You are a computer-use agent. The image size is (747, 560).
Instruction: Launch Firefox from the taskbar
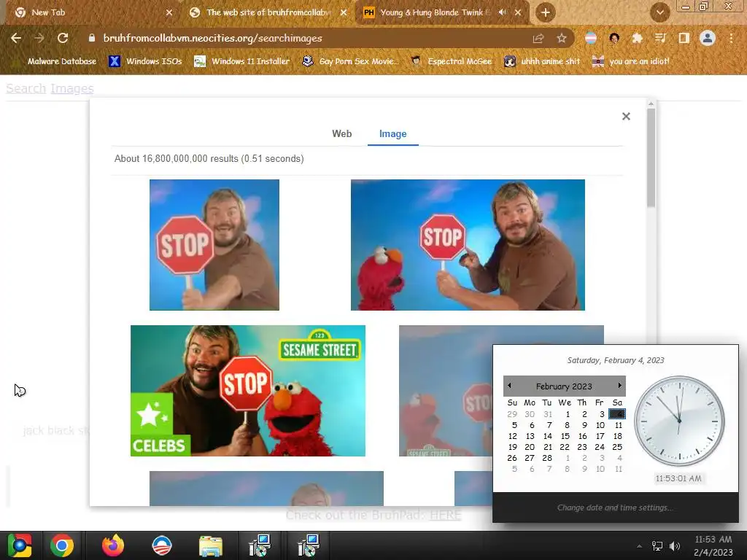pos(113,545)
